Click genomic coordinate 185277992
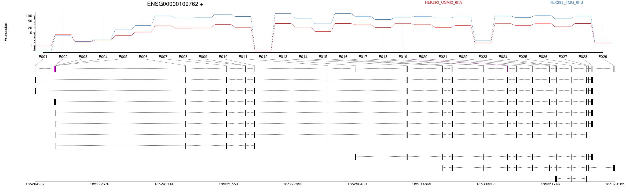Viewport: 644px width, 188px height. [x=293, y=184]
